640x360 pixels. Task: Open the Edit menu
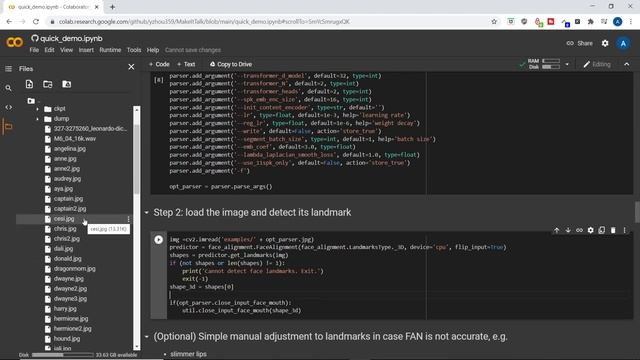coord(49,50)
